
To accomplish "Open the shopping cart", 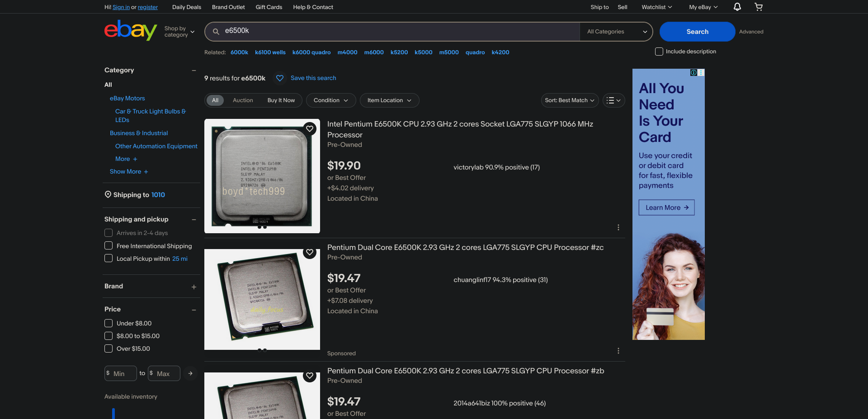I will 759,7.
